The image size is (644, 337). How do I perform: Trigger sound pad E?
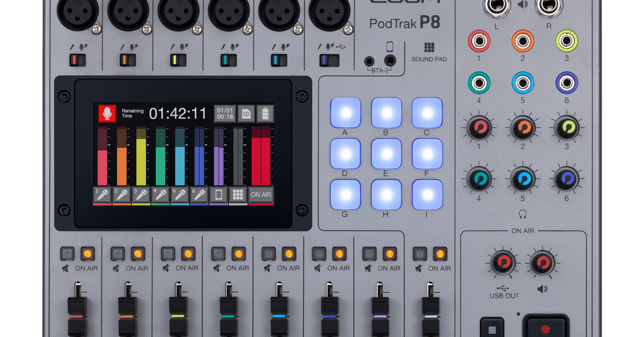coord(386,154)
